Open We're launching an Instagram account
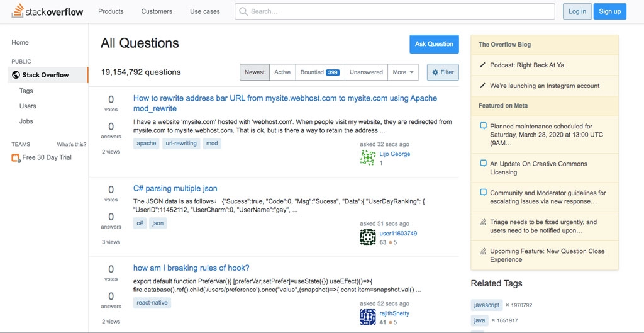The width and height of the screenshot is (644, 333). (545, 86)
